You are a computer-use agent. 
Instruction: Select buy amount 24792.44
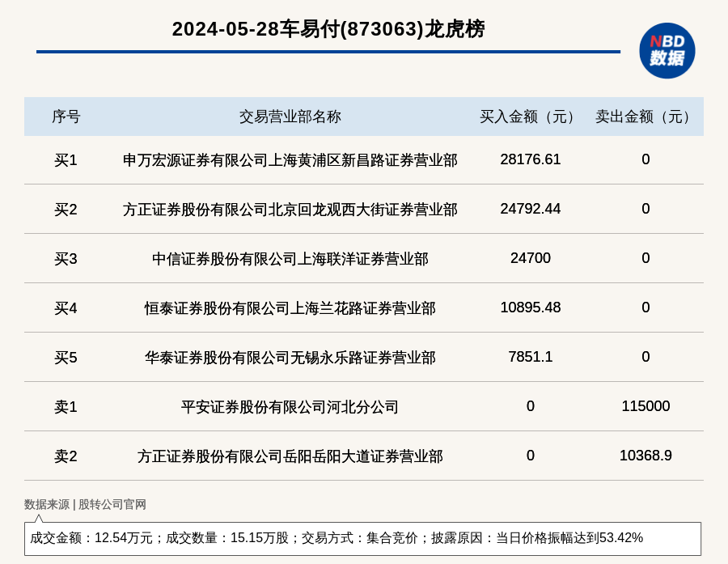[530, 209]
